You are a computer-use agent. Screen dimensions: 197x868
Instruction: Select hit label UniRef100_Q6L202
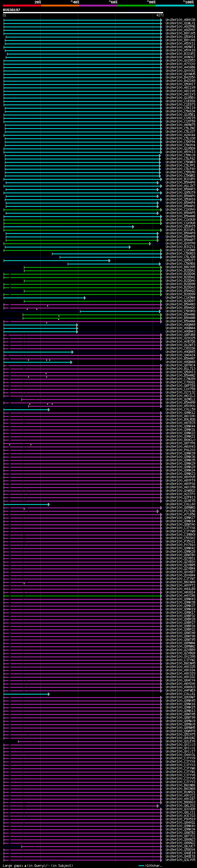tap(180, 805)
